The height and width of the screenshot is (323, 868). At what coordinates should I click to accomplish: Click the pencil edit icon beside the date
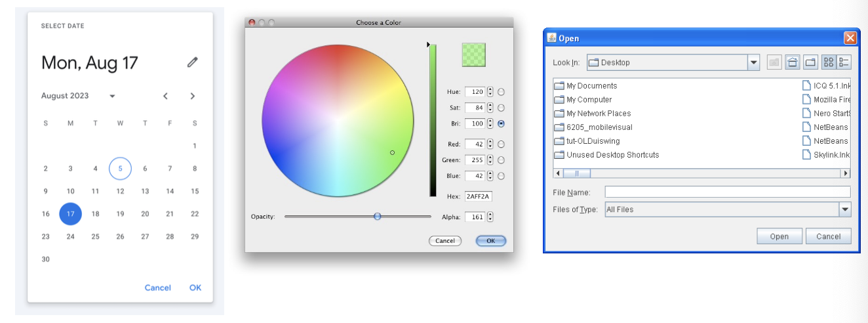pyautogui.click(x=192, y=62)
